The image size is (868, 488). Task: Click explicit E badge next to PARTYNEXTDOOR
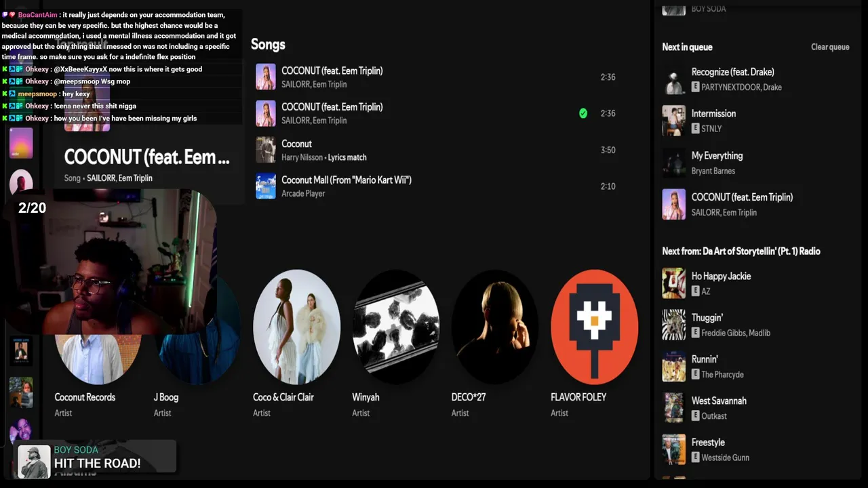(695, 87)
